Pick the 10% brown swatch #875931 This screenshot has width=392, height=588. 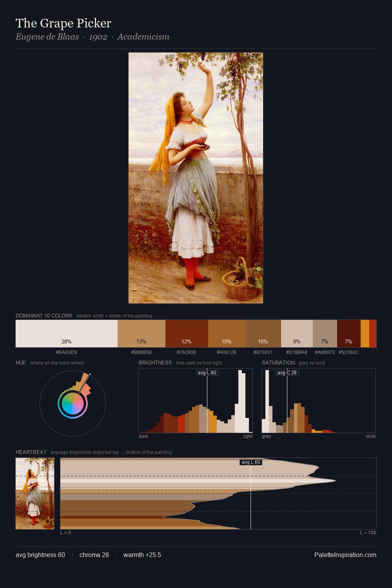pyautogui.click(x=263, y=334)
